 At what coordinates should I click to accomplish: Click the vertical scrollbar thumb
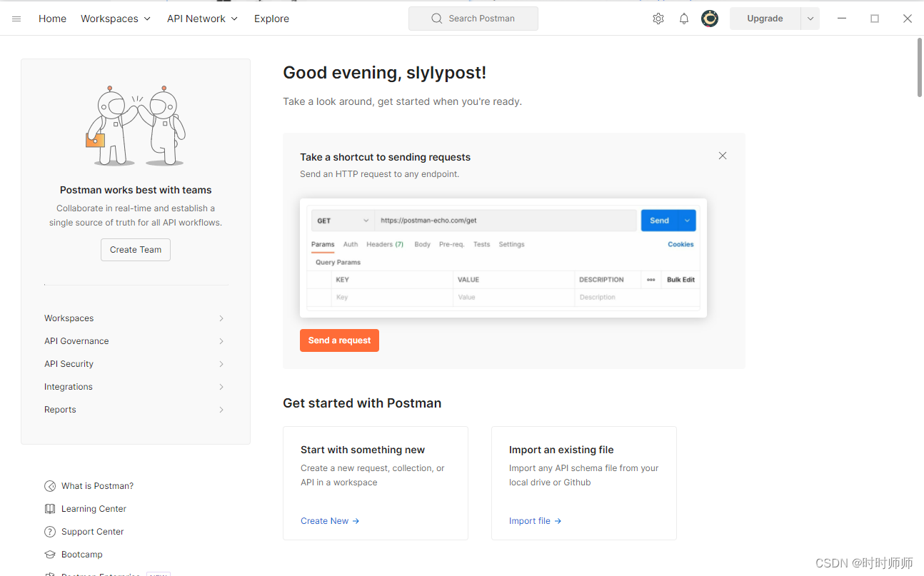point(920,67)
